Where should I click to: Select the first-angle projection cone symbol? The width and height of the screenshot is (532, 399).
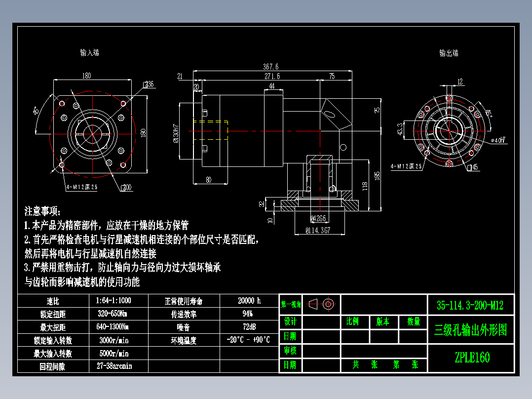click(x=314, y=304)
